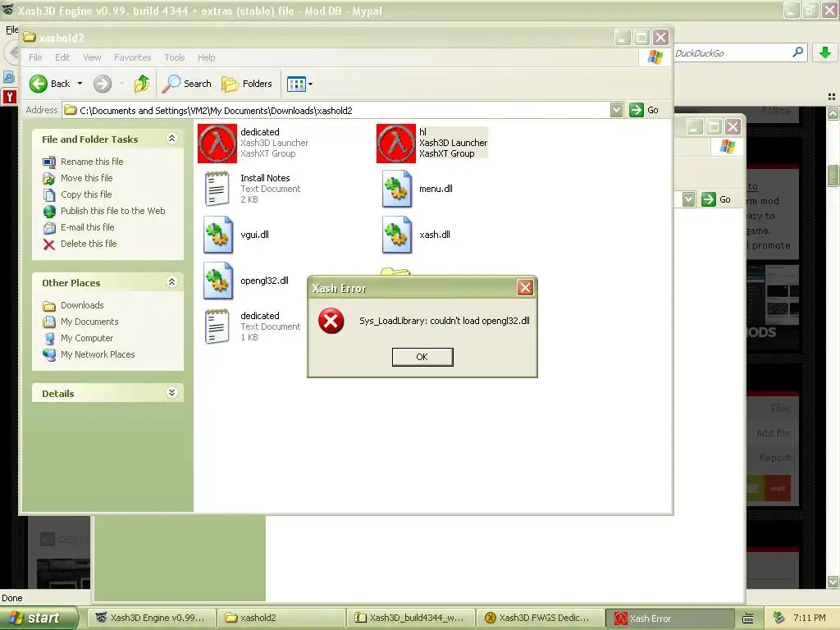This screenshot has height=630, width=840.
Task: Click the green Forward arrow button
Action: point(103,84)
